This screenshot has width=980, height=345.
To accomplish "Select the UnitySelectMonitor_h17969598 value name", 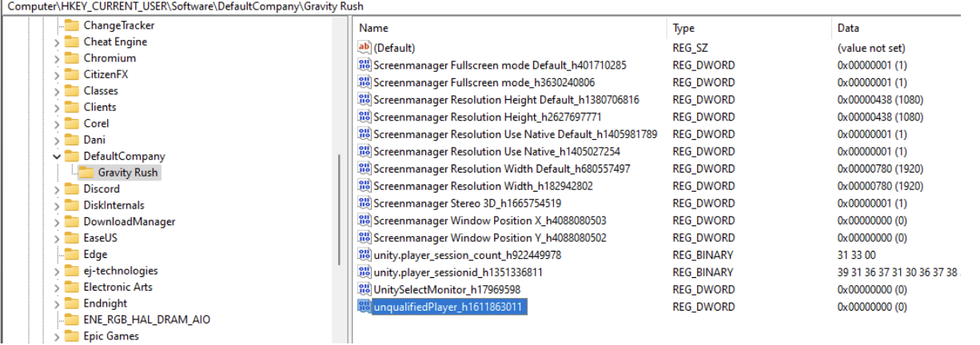I will point(447,289).
